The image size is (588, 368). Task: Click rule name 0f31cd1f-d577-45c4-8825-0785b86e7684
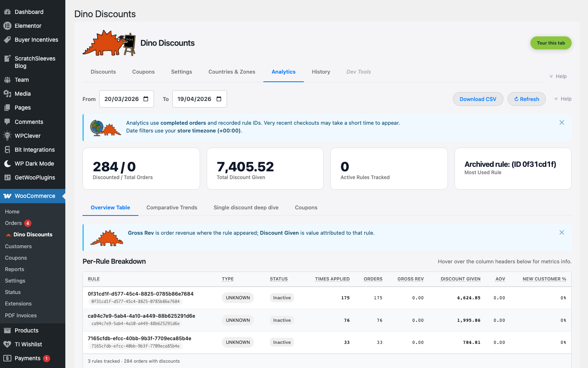click(141, 294)
